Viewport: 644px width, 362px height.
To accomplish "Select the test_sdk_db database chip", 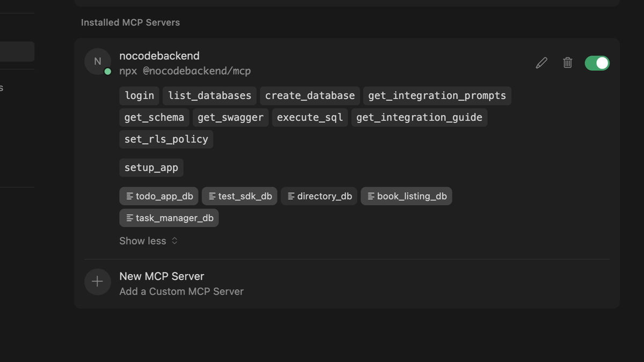I will coord(239,196).
